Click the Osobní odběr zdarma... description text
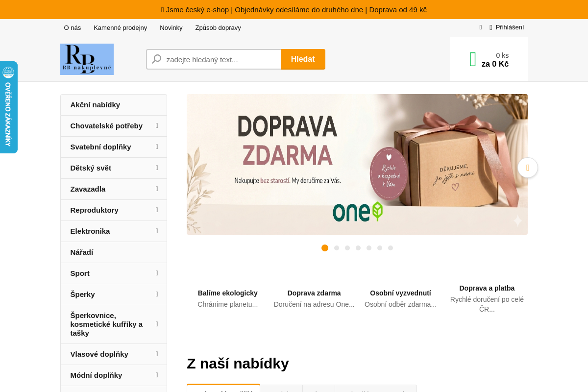588x392 pixels. [x=400, y=304]
